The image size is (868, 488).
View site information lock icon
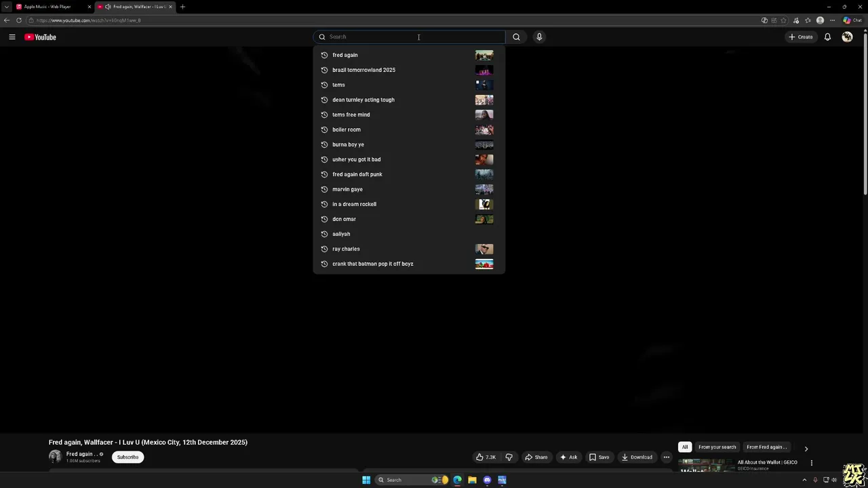click(x=31, y=20)
